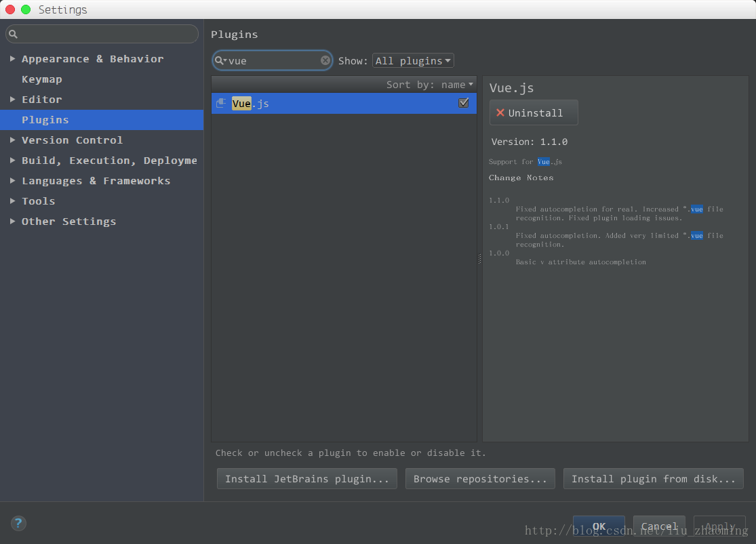This screenshot has width=756, height=544.
Task: Expand Build, Execution, Deployment section
Action: coord(12,160)
